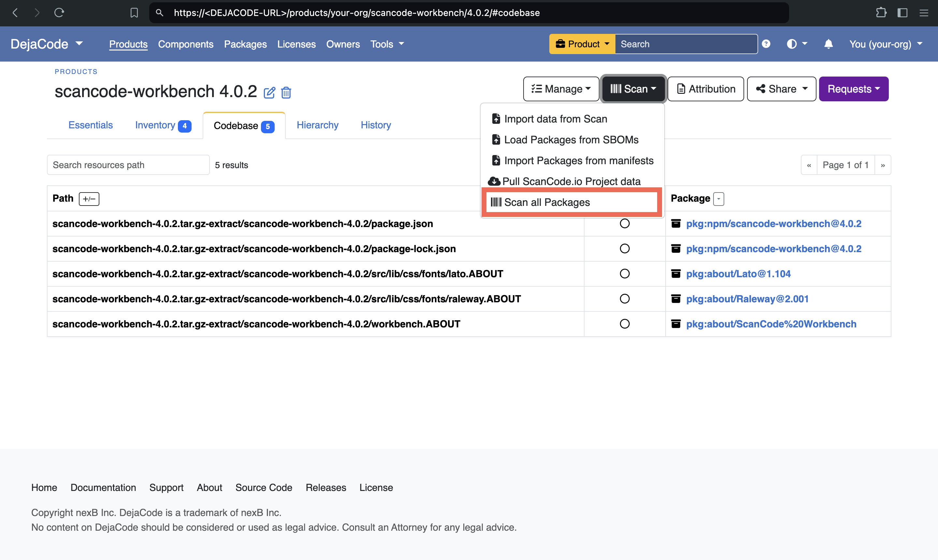Go to next page with » button

click(x=883, y=165)
